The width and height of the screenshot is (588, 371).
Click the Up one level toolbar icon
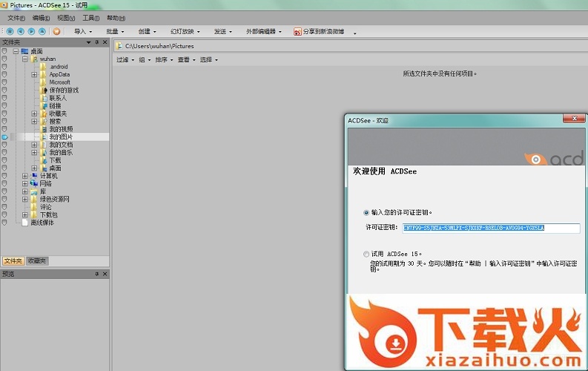point(42,31)
